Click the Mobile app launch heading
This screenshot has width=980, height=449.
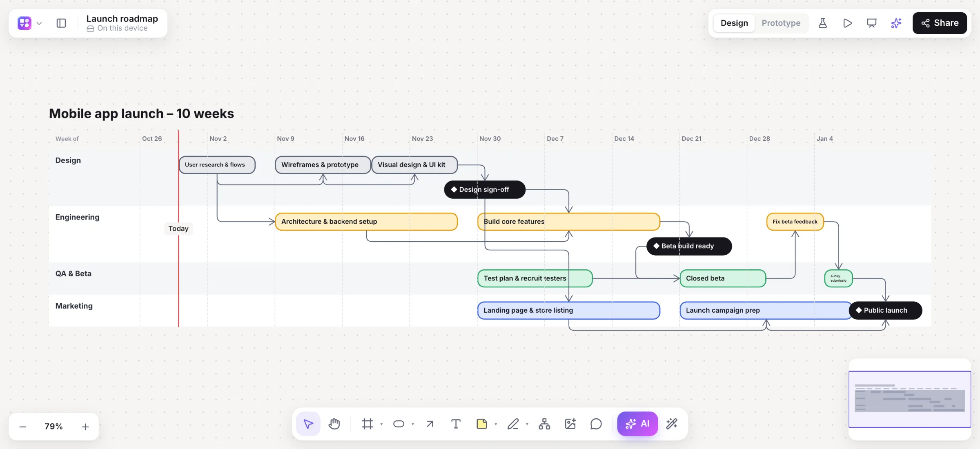tap(141, 113)
